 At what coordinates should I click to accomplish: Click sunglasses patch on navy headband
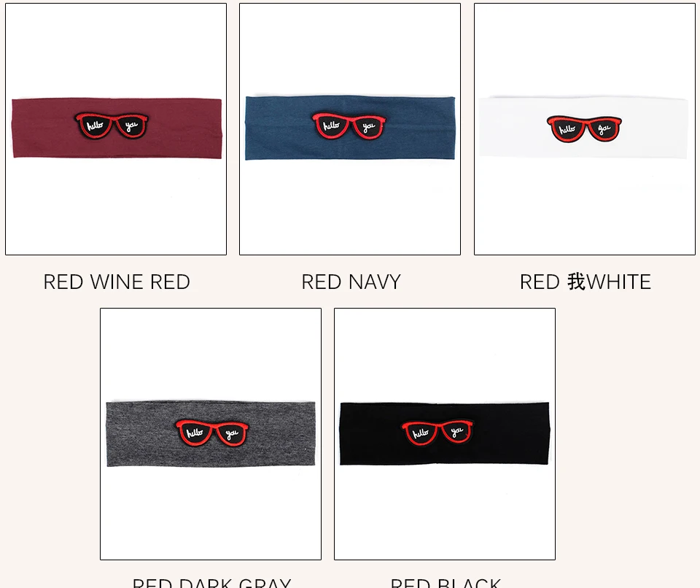349,126
